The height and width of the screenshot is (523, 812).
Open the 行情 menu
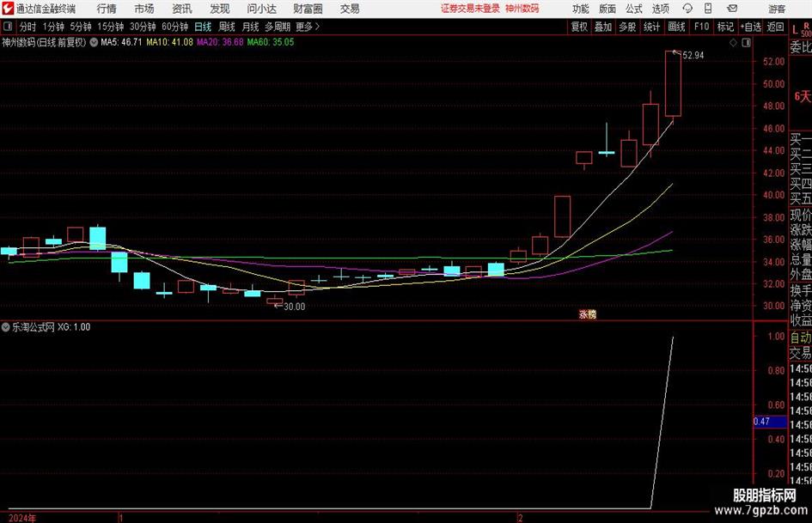tap(107, 9)
